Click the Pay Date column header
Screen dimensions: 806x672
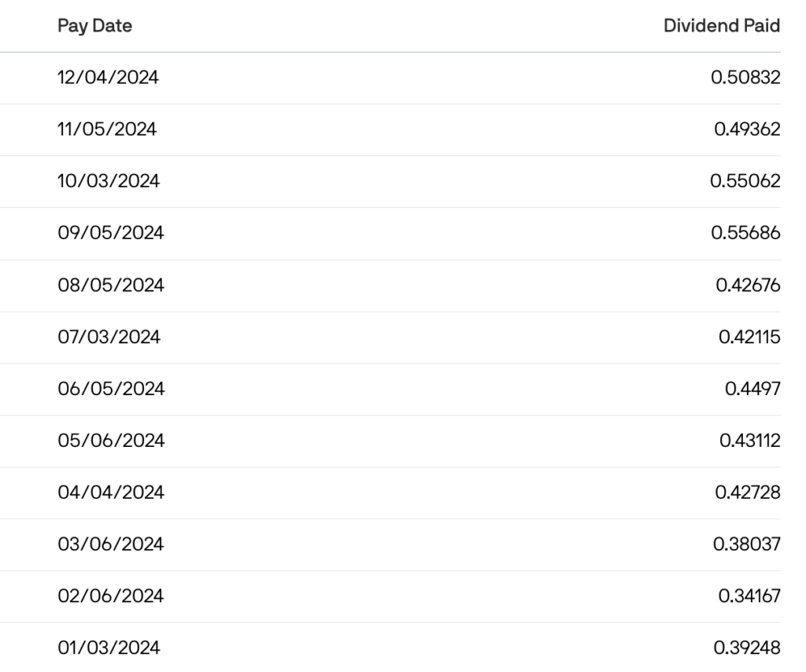point(94,26)
